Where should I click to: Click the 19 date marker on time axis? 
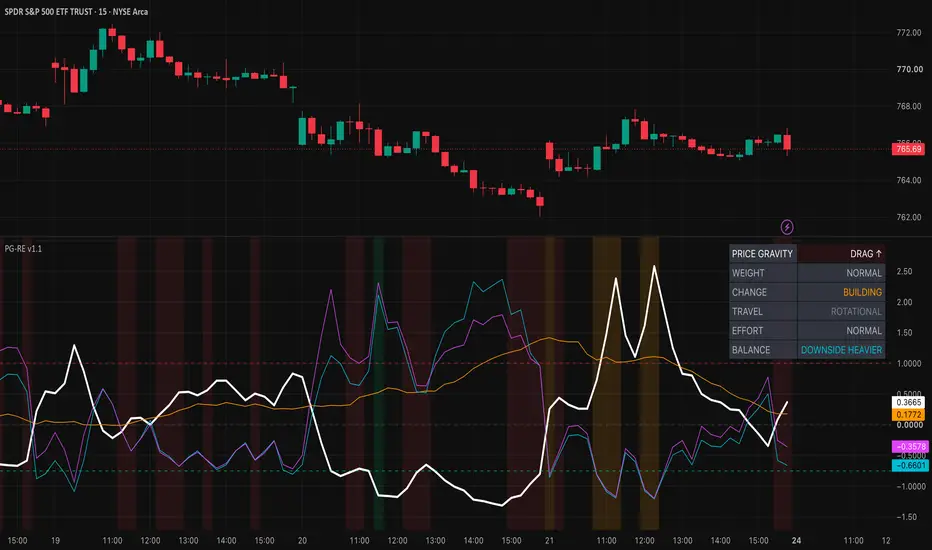[x=55, y=540]
